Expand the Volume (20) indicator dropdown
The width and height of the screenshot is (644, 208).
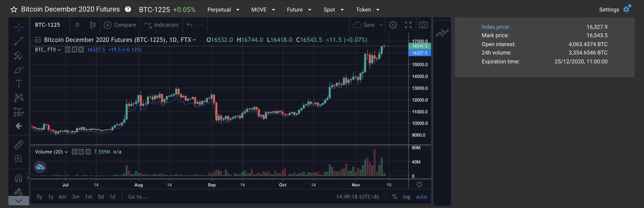[66, 152]
